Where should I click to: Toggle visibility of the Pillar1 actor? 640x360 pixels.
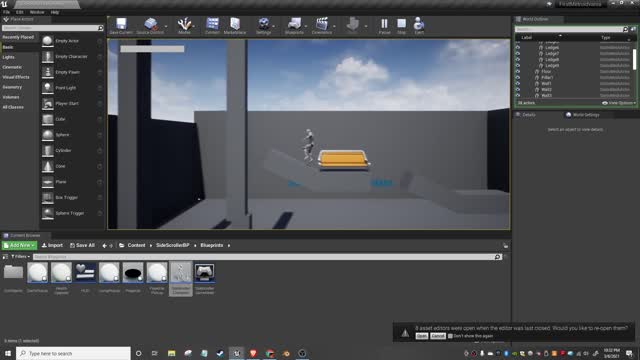[518, 78]
